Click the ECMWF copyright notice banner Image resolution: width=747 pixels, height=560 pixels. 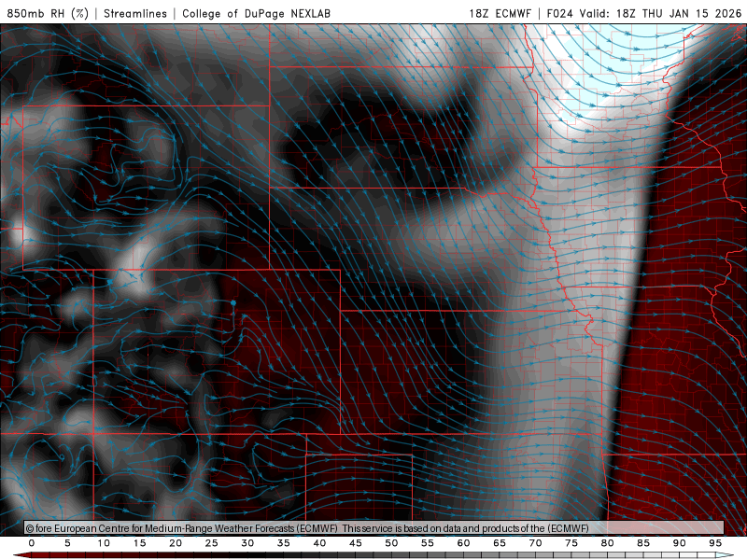374,527
